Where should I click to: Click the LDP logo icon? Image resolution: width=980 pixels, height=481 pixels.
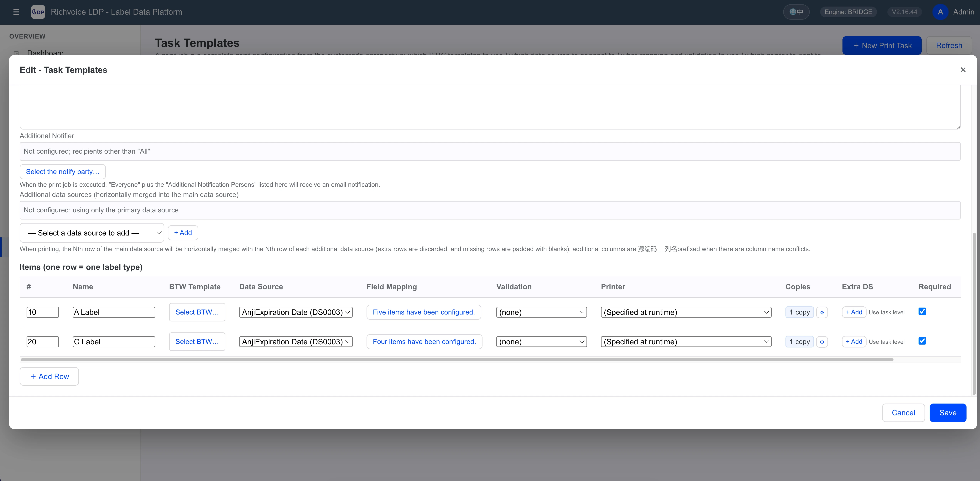tap(38, 12)
